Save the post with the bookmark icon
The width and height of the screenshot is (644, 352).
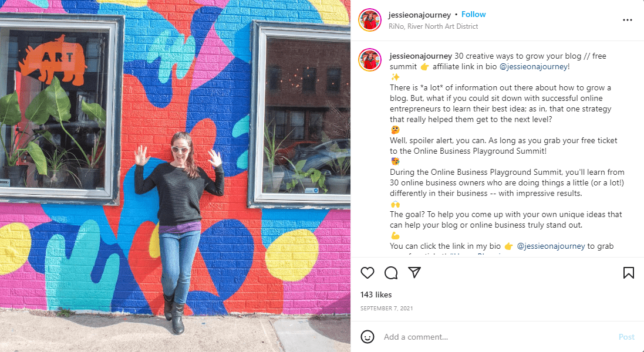point(628,273)
